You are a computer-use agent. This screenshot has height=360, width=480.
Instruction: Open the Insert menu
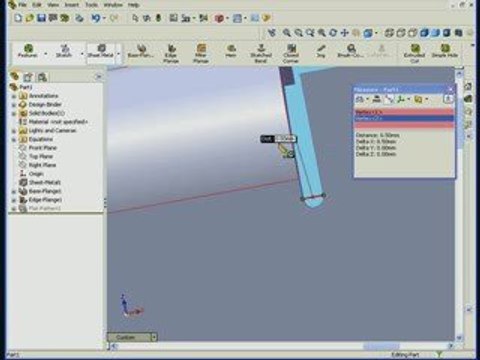pyautogui.click(x=72, y=5)
